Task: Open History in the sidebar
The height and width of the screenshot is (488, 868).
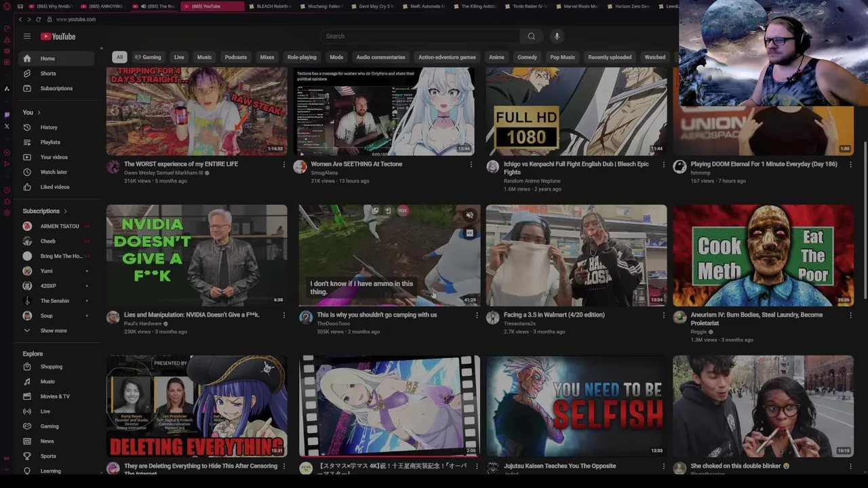Action: point(56,127)
